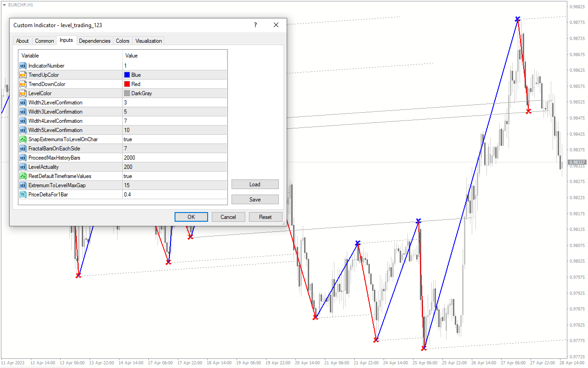Click the ProceedMaxHistoryBars integer icon
This screenshot has width=588, height=368.
23,158
